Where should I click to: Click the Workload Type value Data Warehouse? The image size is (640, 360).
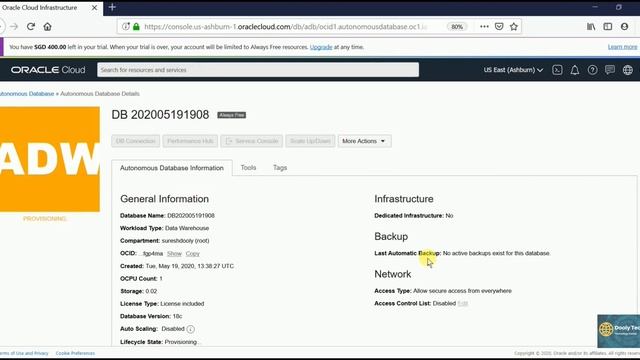[187, 228]
